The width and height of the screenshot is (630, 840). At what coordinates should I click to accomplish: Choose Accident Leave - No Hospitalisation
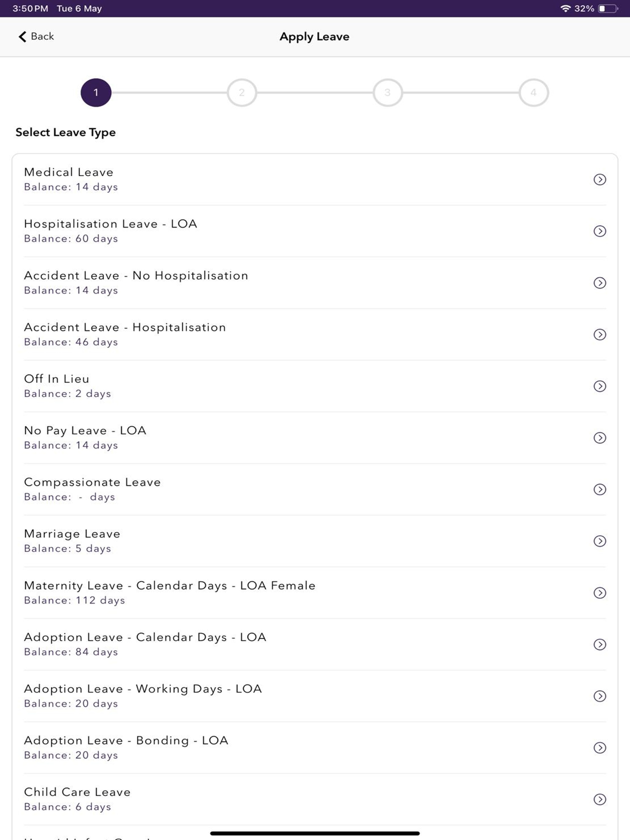click(x=315, y=283)
